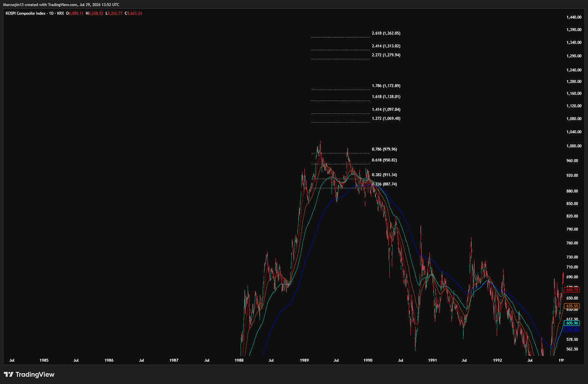Click the low value L5,262.77
Viewport: 588px width, 384px height.
click(x=114, y=13)
